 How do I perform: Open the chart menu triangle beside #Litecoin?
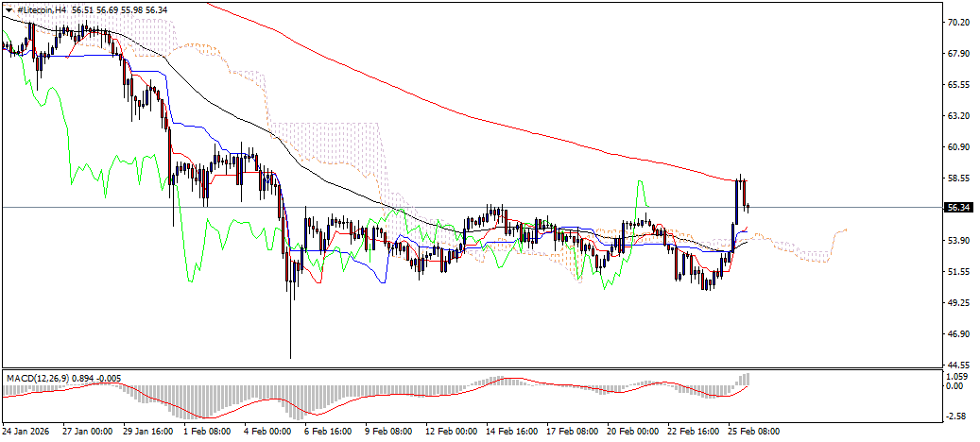coord(8,10)
